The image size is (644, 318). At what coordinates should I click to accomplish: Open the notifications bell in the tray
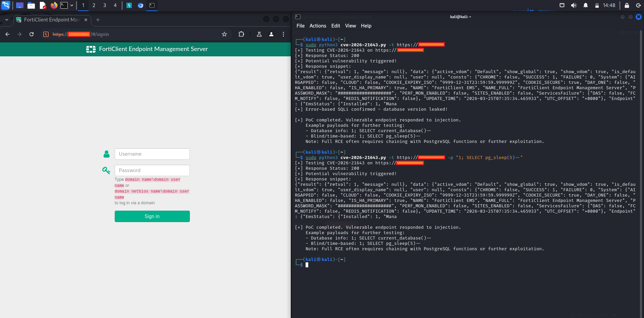point(585,5)
